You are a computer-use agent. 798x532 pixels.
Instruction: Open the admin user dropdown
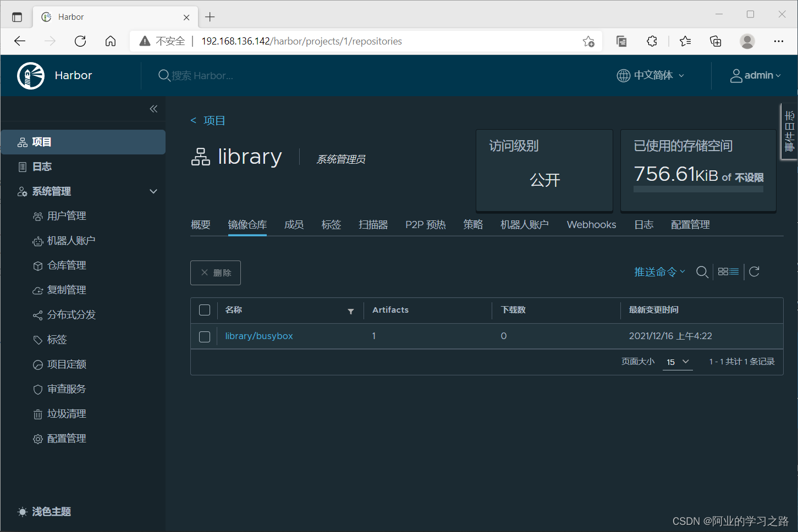(x=755, y=75)
